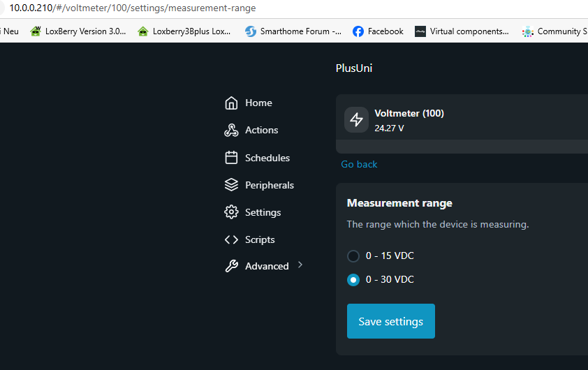Open the Schedules menu item
The height and width of the screenshot is (370, 588).
[x=267, y=158]
